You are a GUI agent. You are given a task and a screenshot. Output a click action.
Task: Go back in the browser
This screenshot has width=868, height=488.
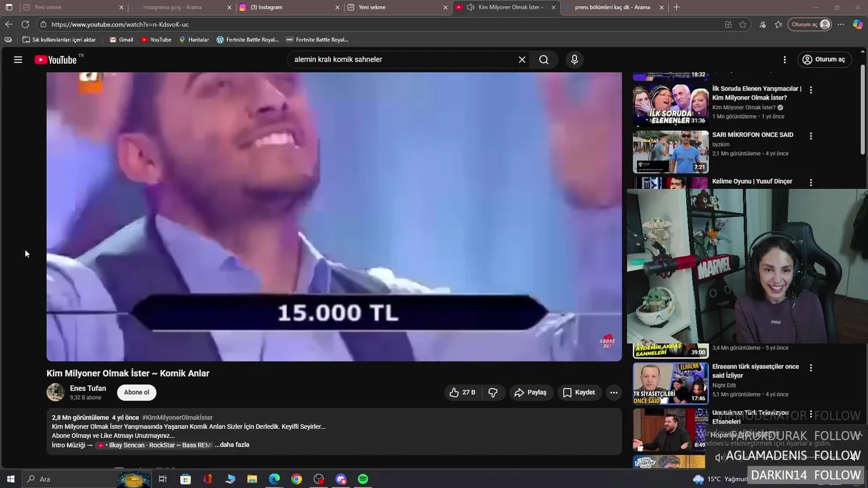9,24
